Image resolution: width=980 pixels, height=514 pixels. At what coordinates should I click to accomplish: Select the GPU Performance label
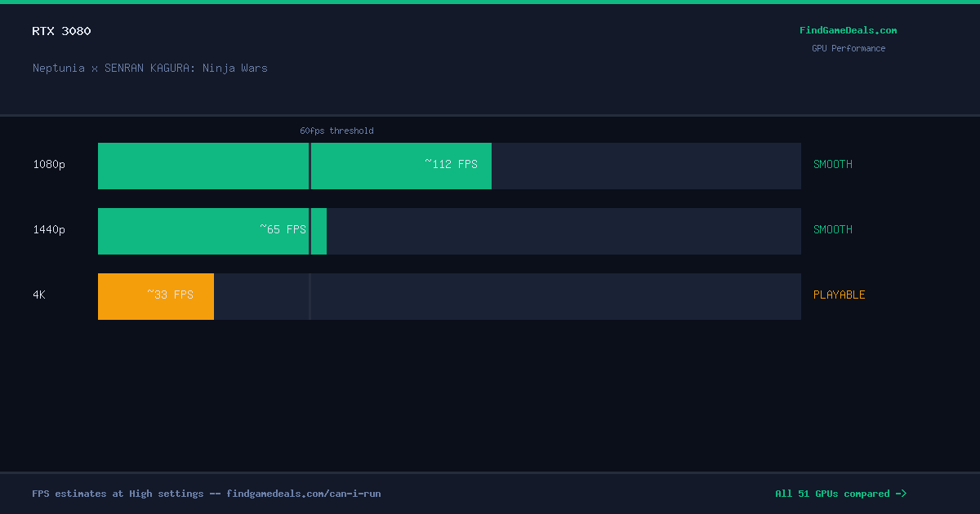pyautogui.click(x=848, y=48)
